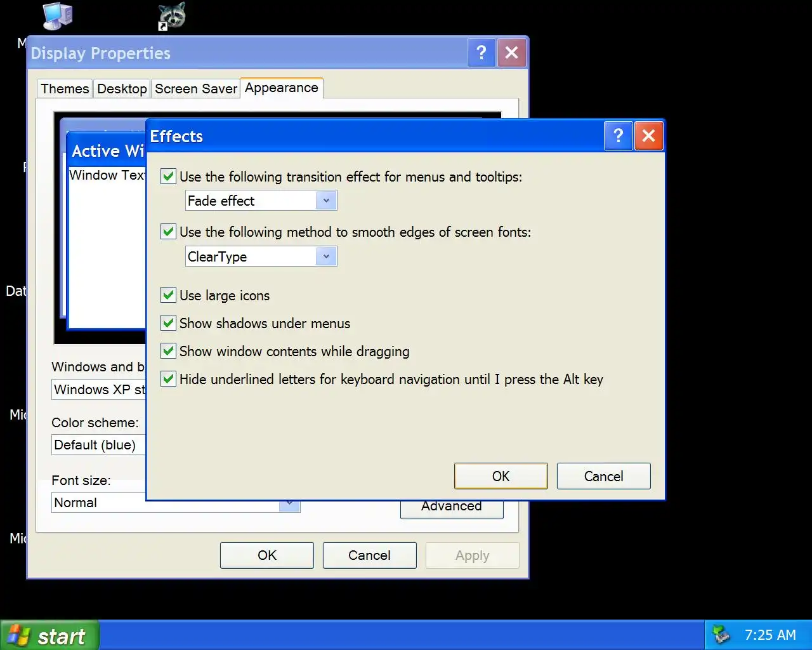Cancel the Effects dialog
The width and height of the screenshot is (812, 650).
tap(604, 476)
